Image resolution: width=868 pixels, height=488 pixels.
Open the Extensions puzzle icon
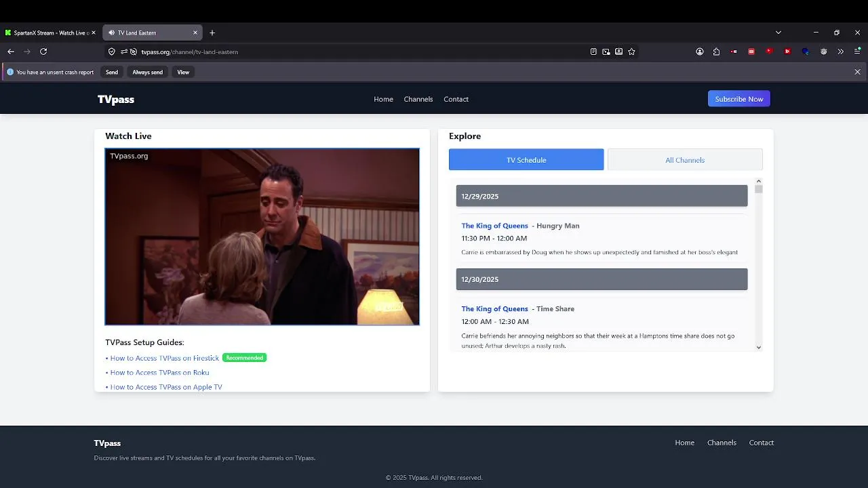tap(717, 52)
